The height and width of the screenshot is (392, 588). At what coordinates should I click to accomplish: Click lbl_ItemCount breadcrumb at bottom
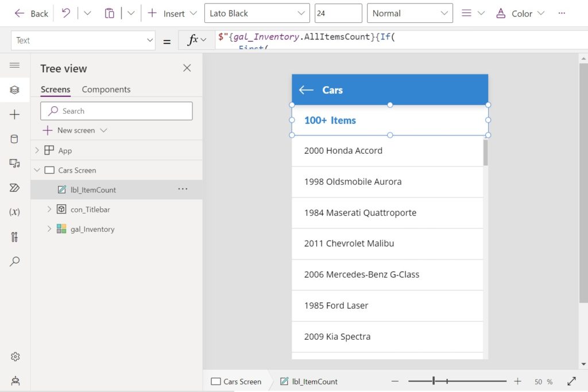pos(309,382)
